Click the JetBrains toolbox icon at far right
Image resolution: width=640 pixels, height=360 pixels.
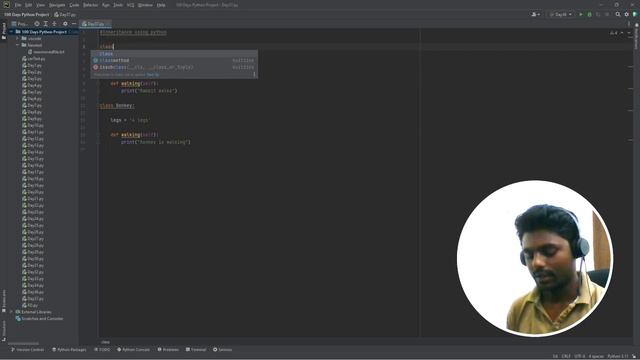tap(635, 14)
